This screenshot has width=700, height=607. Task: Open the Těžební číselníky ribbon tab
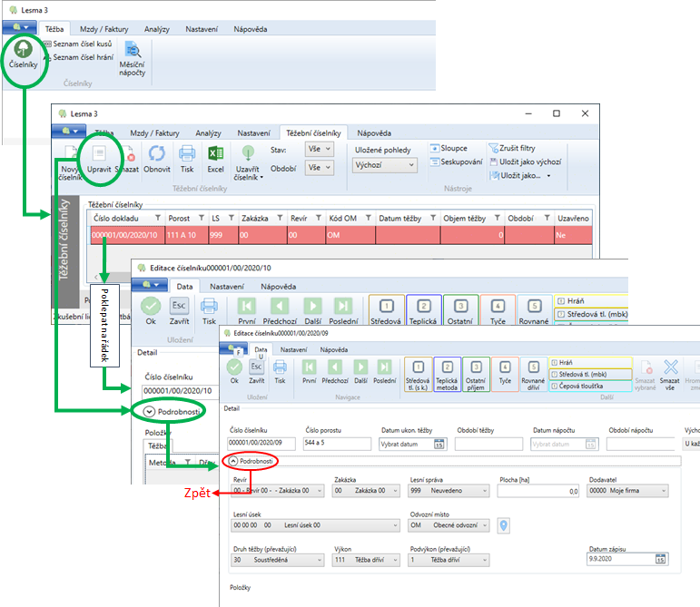312,132
